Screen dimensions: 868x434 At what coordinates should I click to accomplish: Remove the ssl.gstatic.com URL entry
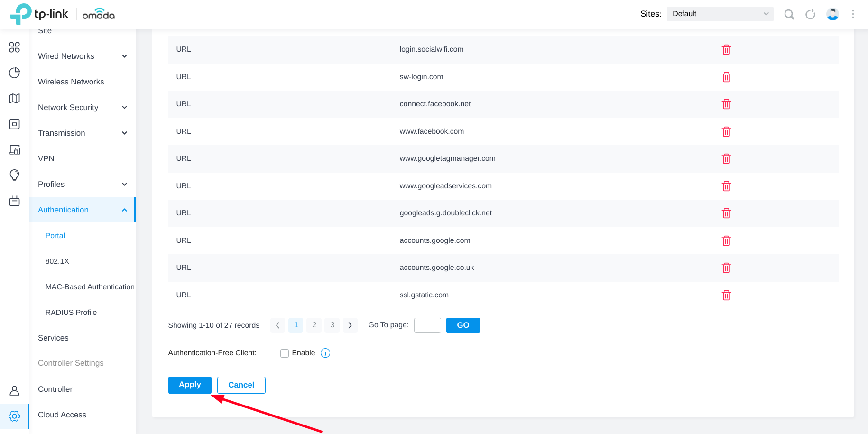tap(726, 295)
